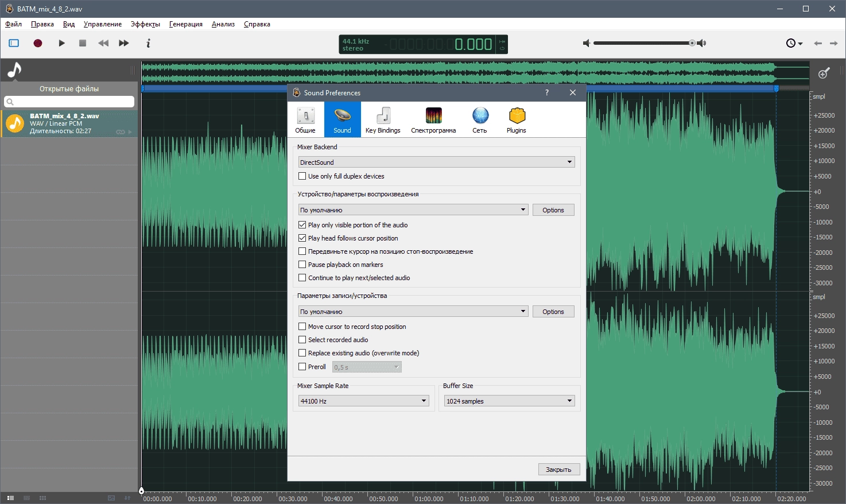Screen dimensions: 846x504
Task: Start recording with the red record button
Action: pos(38,43)
